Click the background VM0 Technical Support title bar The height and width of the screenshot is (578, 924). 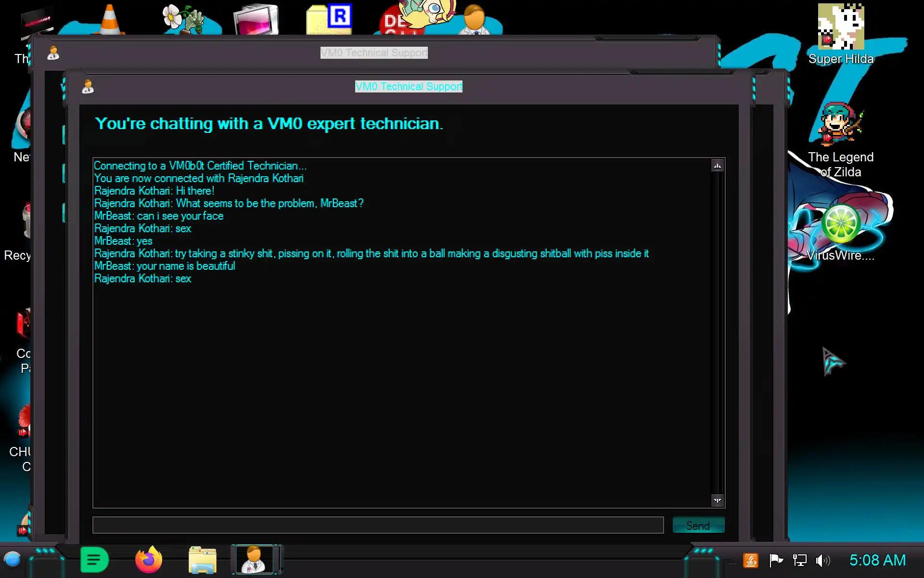[374, 53]
